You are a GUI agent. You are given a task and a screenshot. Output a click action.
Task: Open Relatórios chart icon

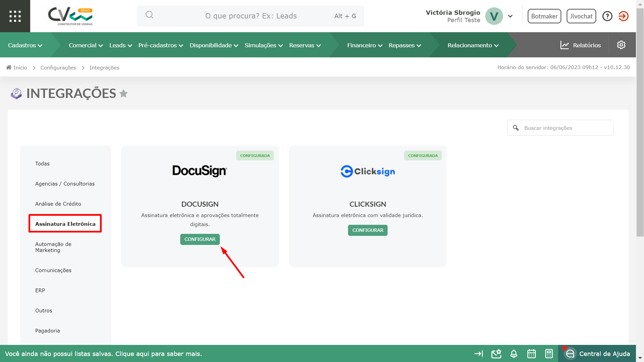point(565,45)
